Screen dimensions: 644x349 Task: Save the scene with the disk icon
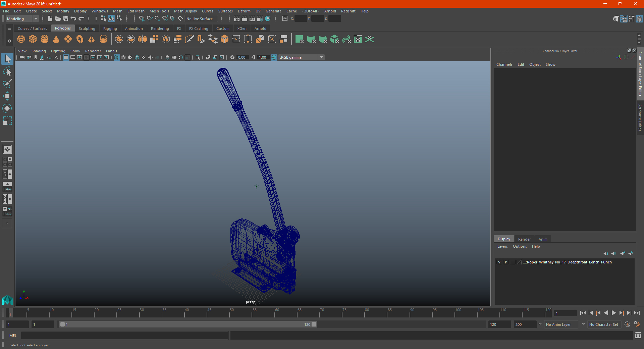pyautogui.click(x=66, y=19)
